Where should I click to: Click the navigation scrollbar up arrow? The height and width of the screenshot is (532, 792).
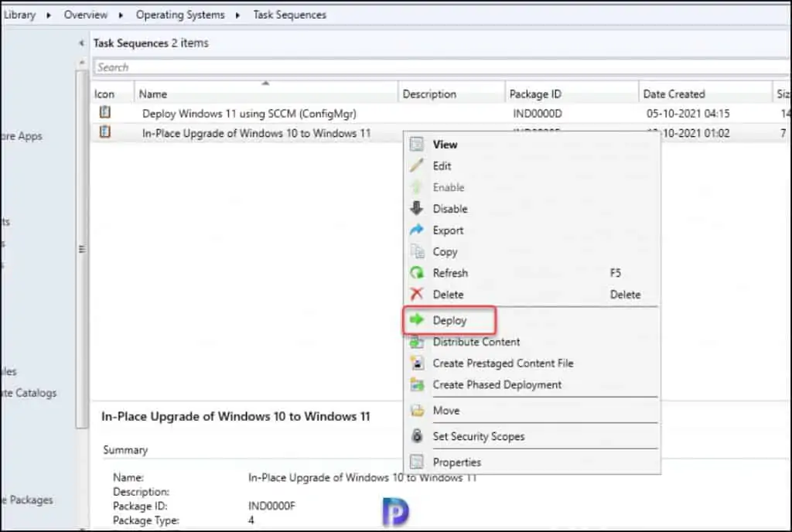coord(82,63)
